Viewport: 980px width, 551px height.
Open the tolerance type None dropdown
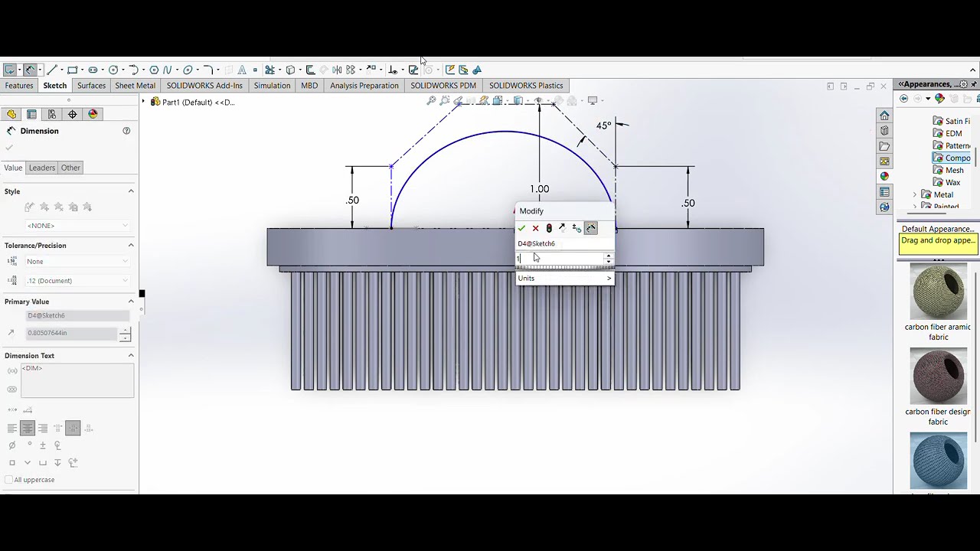(77, 262)
